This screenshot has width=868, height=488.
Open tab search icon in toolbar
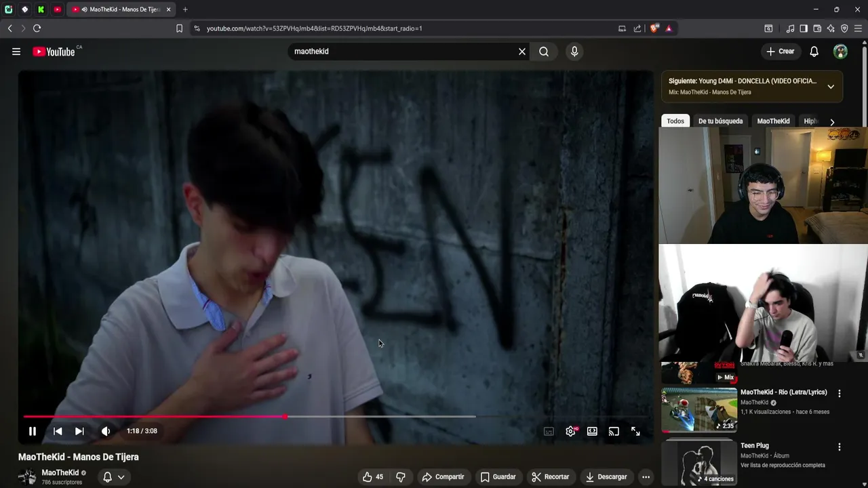(x=768, y=28)
